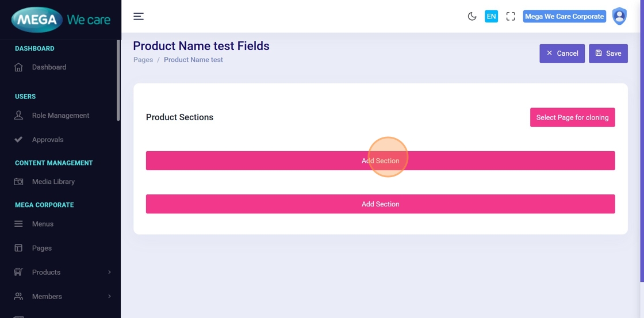
Task: Click the hamburger menu toggle icon
Action: coord(139,16)
